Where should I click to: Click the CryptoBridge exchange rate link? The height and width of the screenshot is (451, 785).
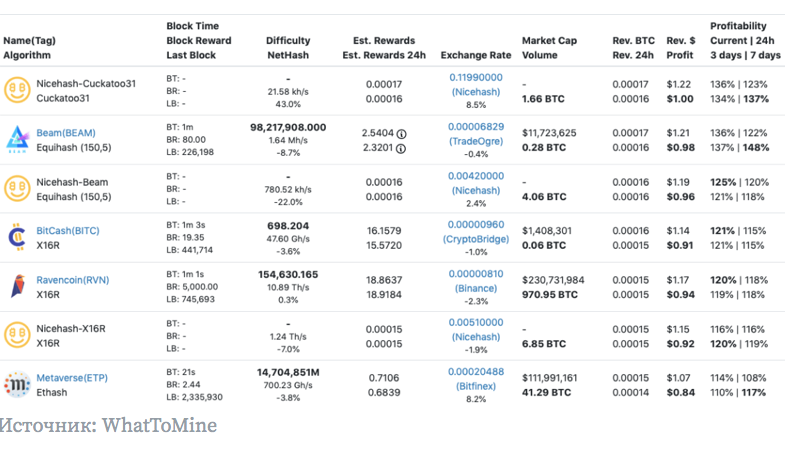pos(476,239)
